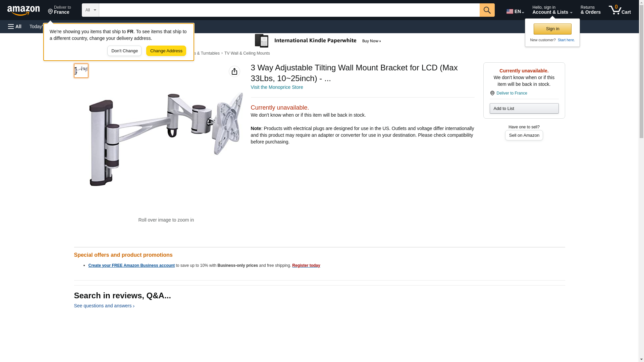The image size is (644, 362).
Task: Open Add to List dropdown
Action: pyautogui.click(x=524, y=108)
